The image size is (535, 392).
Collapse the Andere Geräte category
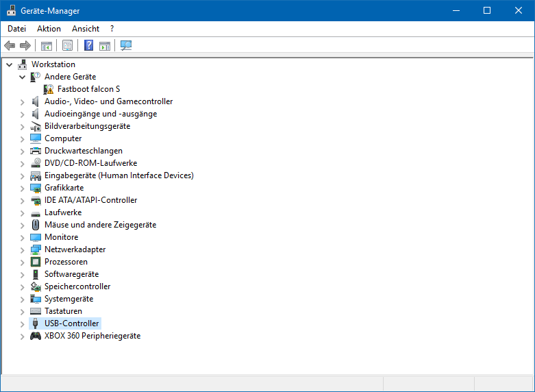[23, 77]
